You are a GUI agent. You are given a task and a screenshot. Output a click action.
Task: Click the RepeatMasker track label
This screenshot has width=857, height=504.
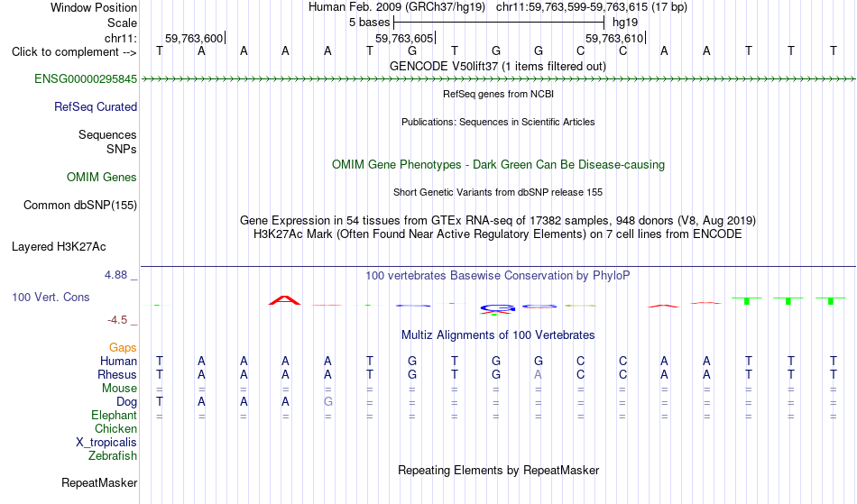(x=99, y=482)
